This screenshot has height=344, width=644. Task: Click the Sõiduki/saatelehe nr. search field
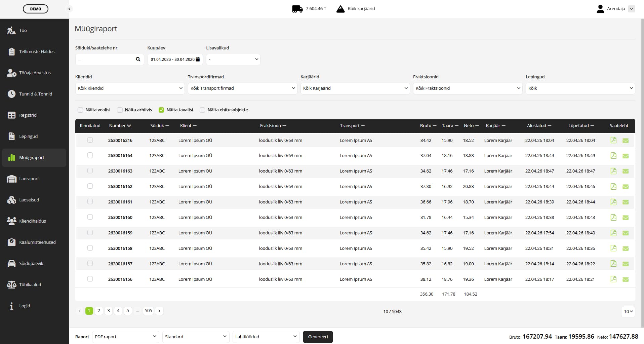(x=105, y=59)
